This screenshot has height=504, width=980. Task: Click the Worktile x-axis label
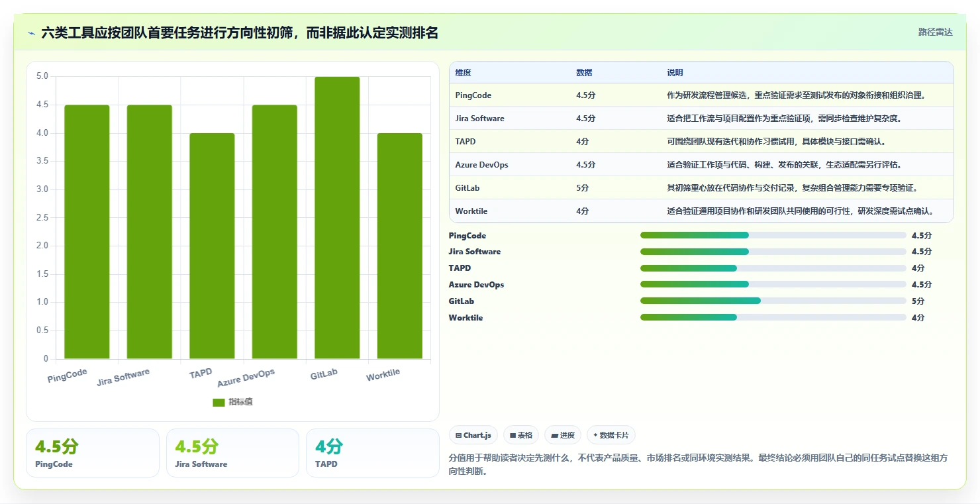(x=383, y=375)
